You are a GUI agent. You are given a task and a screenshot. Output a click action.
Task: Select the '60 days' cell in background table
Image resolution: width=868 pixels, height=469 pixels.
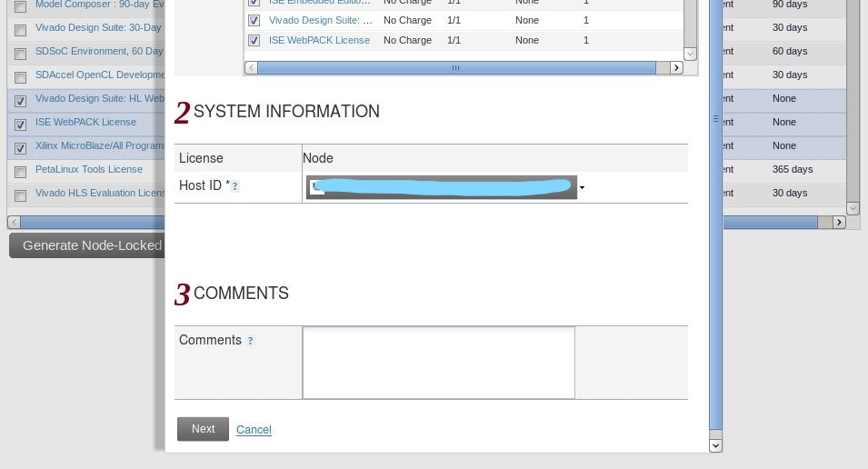click(790, 51)
